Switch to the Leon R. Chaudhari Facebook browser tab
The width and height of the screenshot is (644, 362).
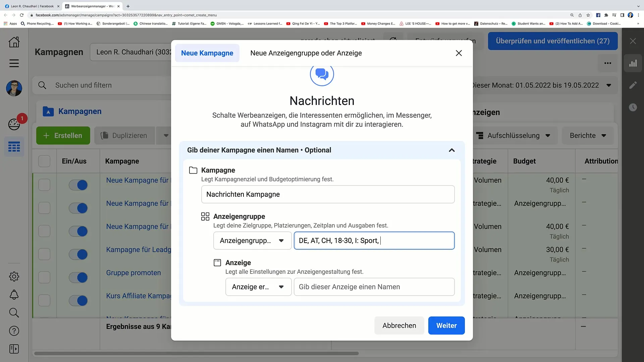[31, 6]
